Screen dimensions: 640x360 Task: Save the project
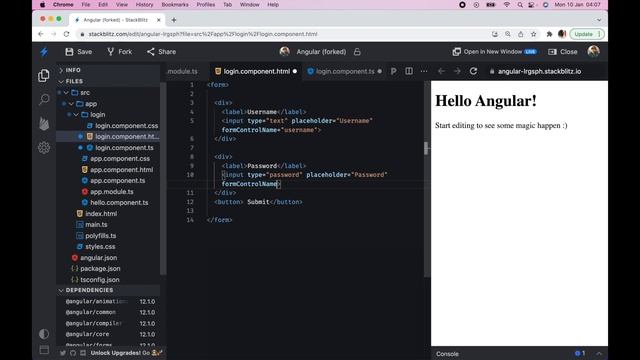coord(78,52)
